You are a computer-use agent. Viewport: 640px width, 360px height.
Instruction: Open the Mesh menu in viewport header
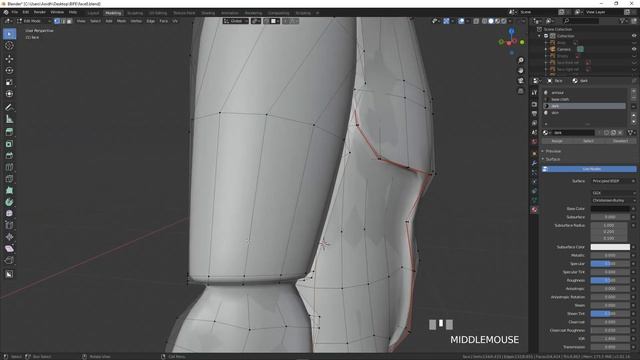(x=122, y=21)
